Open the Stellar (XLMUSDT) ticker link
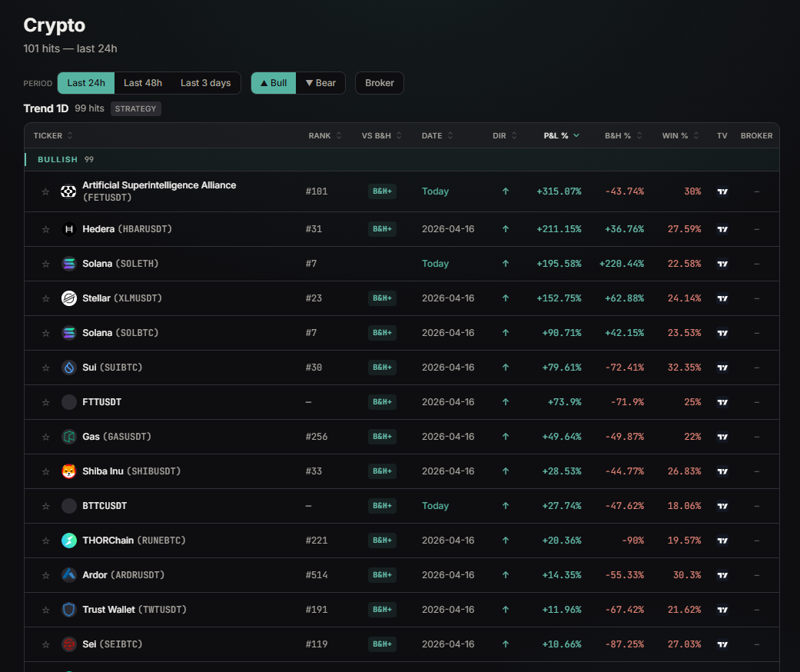 tap(122, 298)
